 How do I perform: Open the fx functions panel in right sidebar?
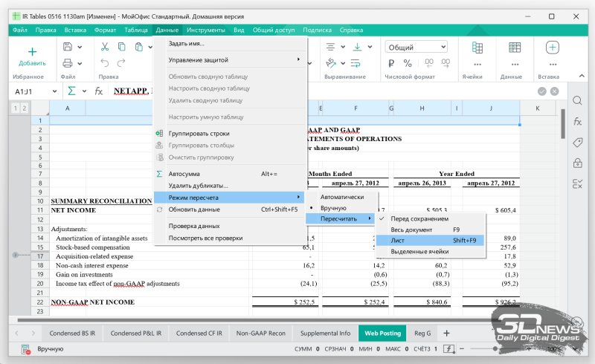click(x=577, y=121)
